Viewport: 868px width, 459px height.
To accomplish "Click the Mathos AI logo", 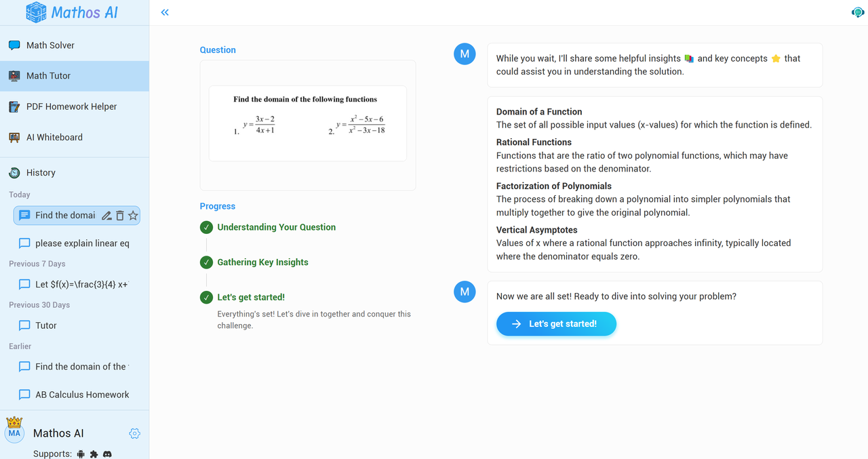I will pos(71,12).
